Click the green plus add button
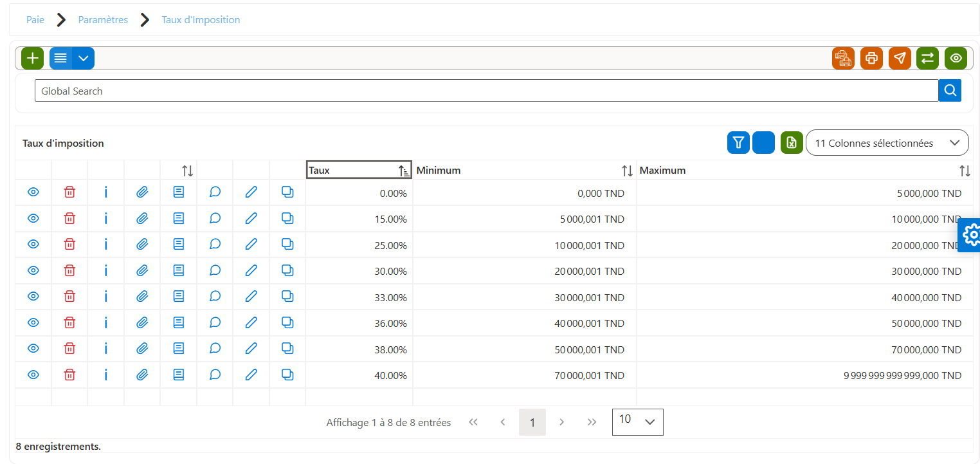 click(x=32, y=58)
